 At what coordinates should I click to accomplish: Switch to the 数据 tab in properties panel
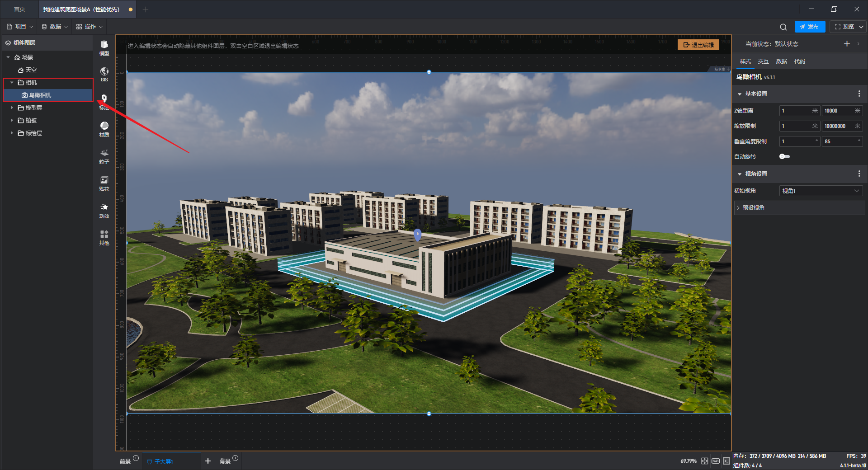[x=781, y=61]
